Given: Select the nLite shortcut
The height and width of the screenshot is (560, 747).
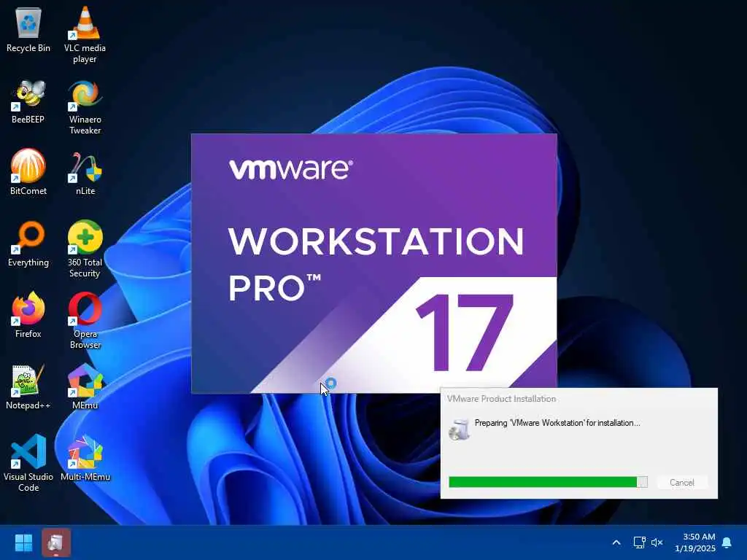Looking at the screenshot, I should tap(85, 172).
